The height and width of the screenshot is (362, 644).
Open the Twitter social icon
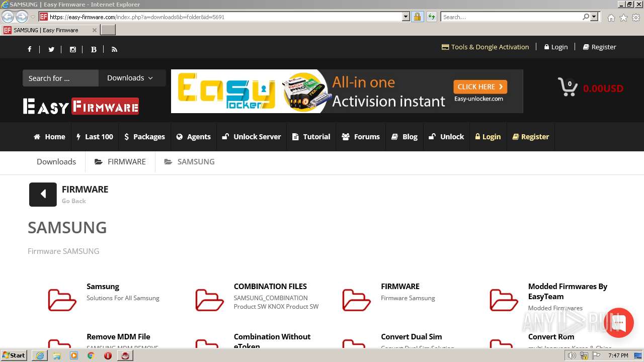click(x=51, y=49)
